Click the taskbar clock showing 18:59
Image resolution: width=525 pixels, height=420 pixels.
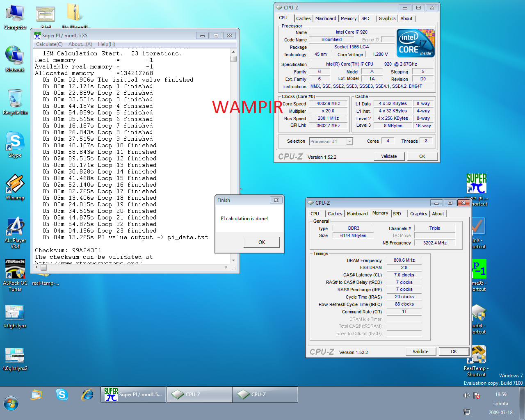tap(500, 395)
